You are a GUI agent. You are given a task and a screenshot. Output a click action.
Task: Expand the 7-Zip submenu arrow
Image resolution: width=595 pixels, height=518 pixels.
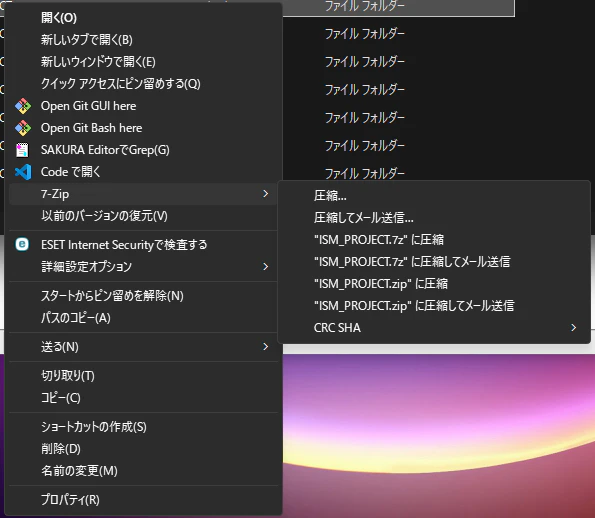pos(266,194)
